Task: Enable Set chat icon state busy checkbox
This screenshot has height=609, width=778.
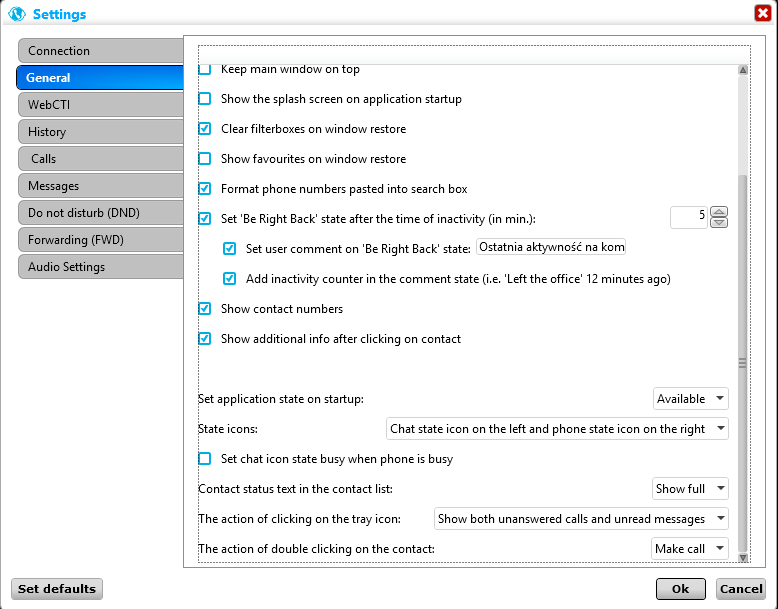Action: 205,459
